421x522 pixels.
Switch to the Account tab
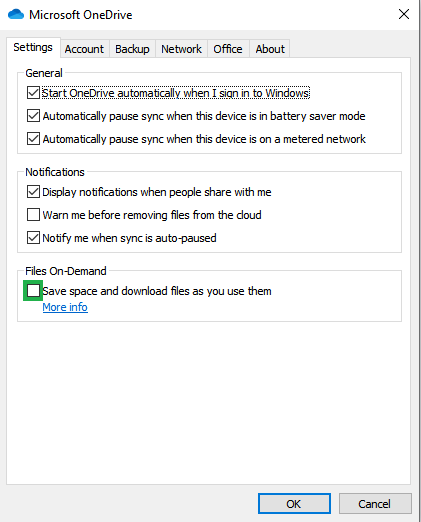(84, 49)
